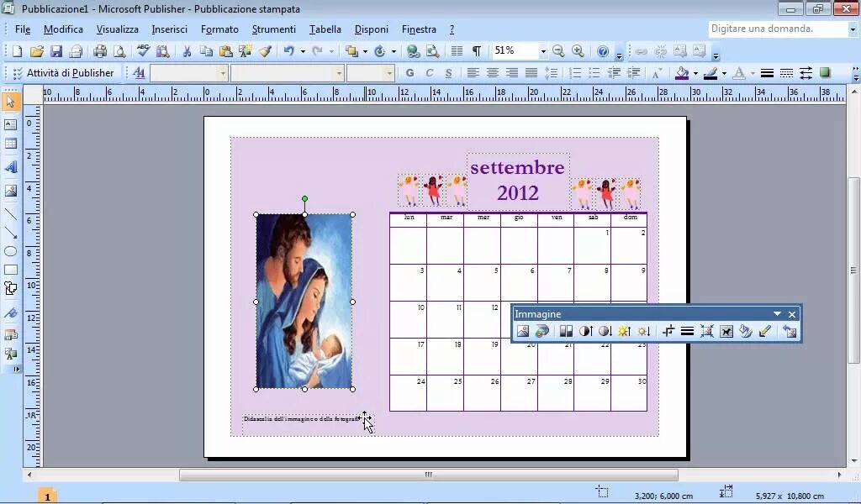Open the Inserisci menu

(169, 29)
